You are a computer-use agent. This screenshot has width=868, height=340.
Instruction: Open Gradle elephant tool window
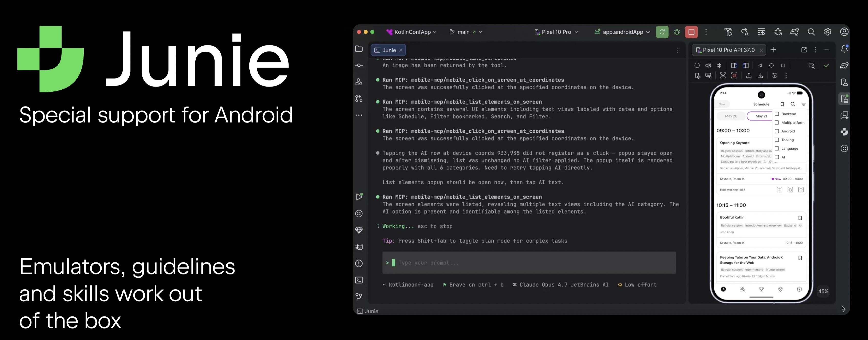pyautogui.click(x=844, y=65)
